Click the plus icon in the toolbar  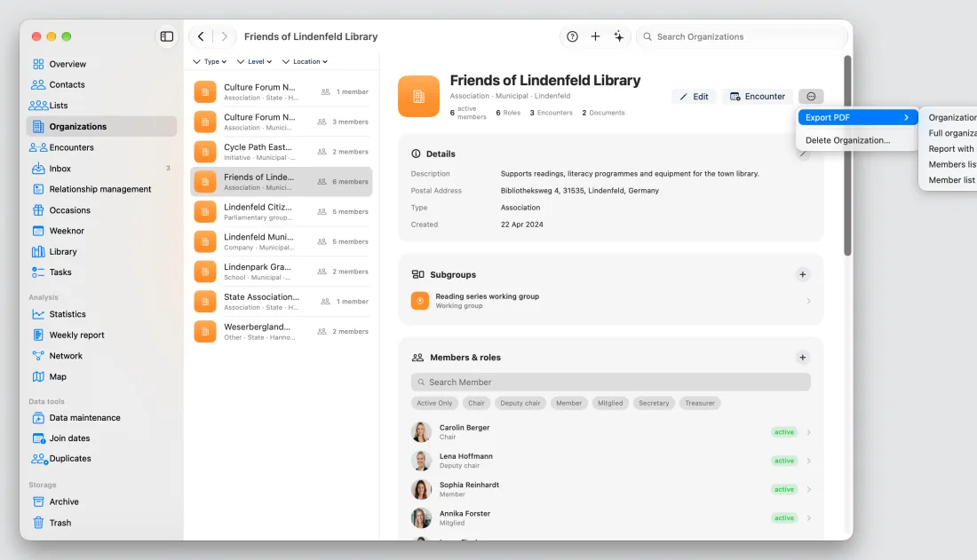pyautogui.click(x=595, y=36)
